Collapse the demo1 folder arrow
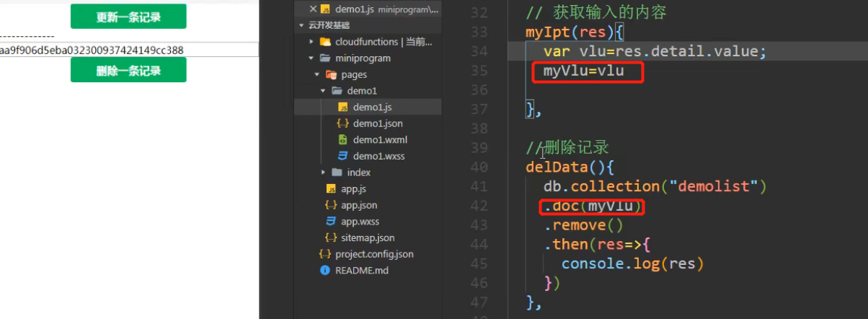Screen dimensions: 868x319 (x=324, y=91)
